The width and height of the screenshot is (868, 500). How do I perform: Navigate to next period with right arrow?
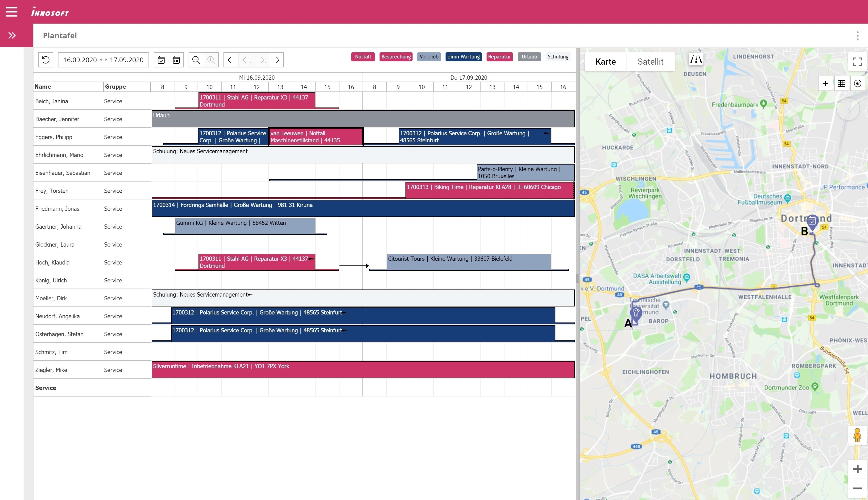pos(276,60)
